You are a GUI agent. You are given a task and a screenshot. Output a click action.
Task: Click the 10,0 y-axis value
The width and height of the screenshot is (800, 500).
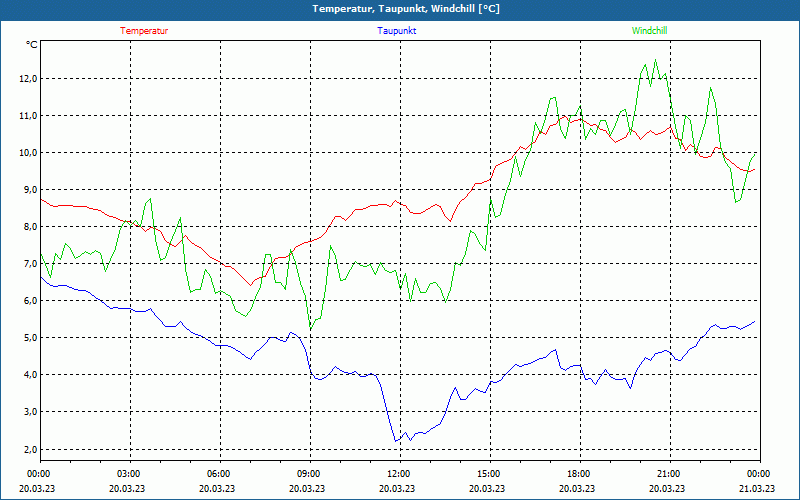(28, 153)
